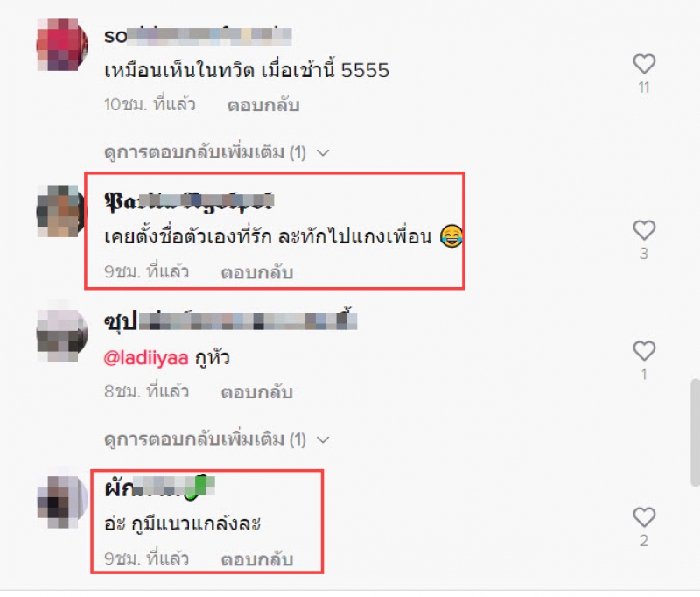Click the comment list vertical scrollbar
700x597 pixels.
(695, 432)
